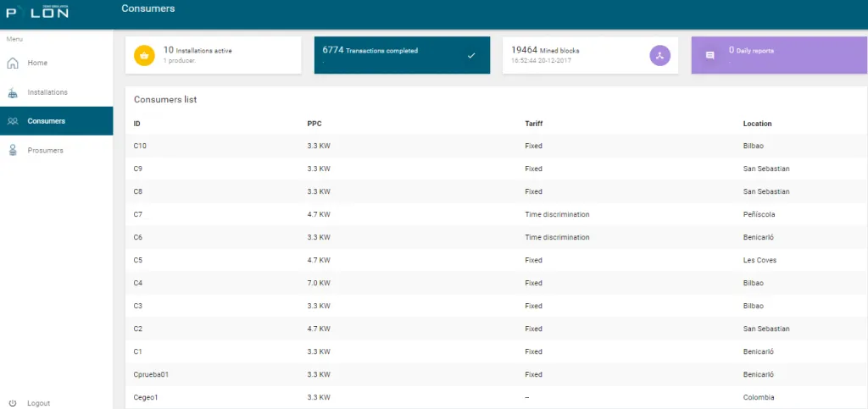Screen dimensions: 868x409
Task: Click the 1 producer subtitle text
Action: point(178,60)
